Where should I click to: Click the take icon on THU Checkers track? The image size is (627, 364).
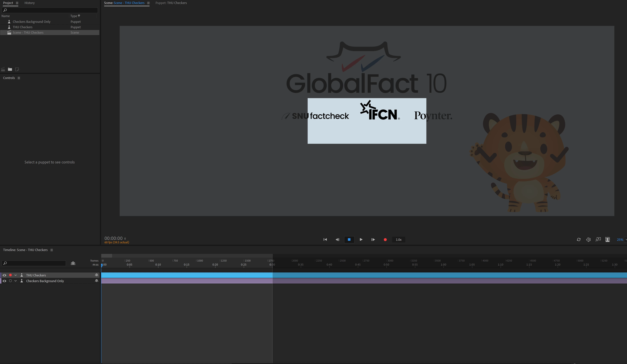click(x=97, y=275)
